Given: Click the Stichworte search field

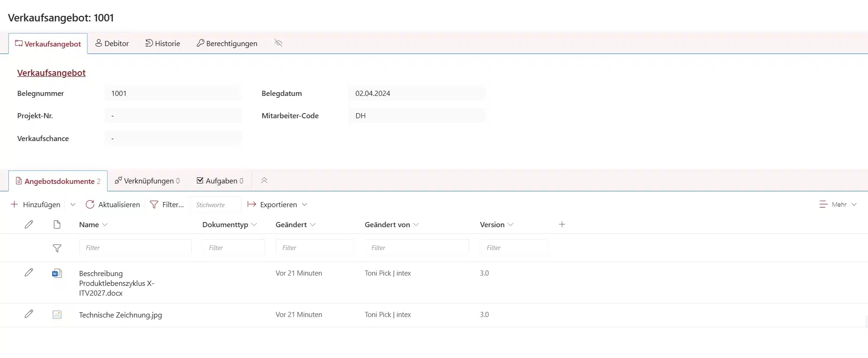Looking at the screenshot, I should 216,205.
